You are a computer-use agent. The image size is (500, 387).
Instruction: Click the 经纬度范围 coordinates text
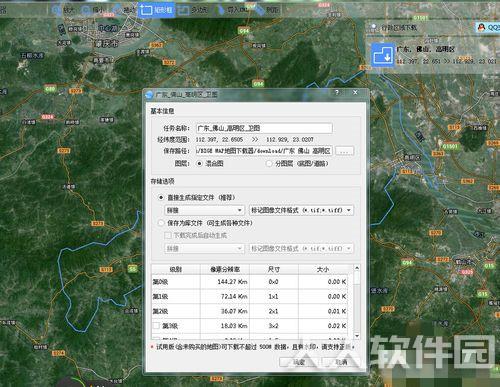(255, 140)
